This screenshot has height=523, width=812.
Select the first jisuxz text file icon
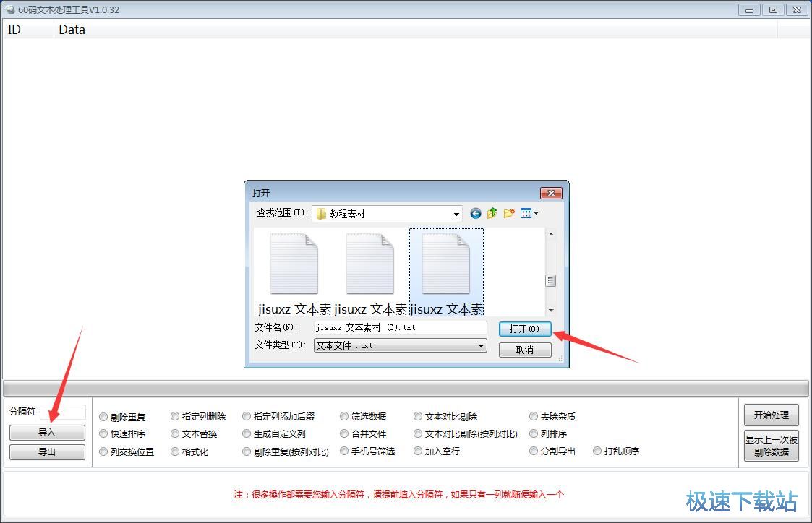[x=294, y=264]
